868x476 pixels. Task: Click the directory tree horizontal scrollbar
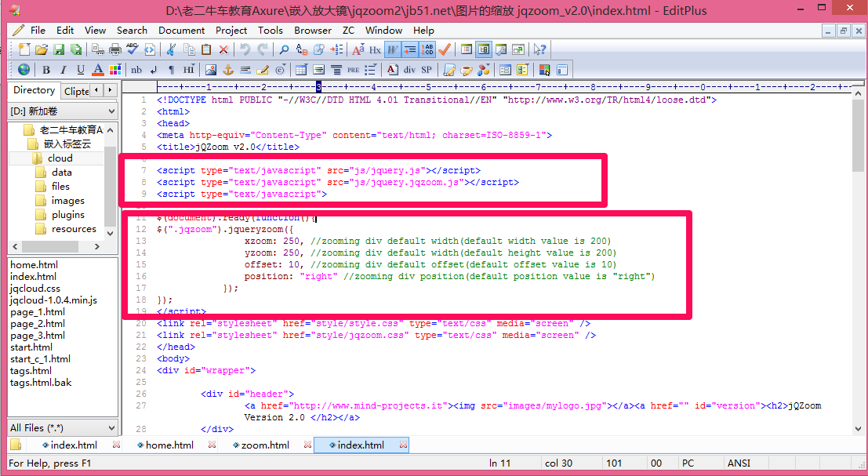click(x=56, y=246)
